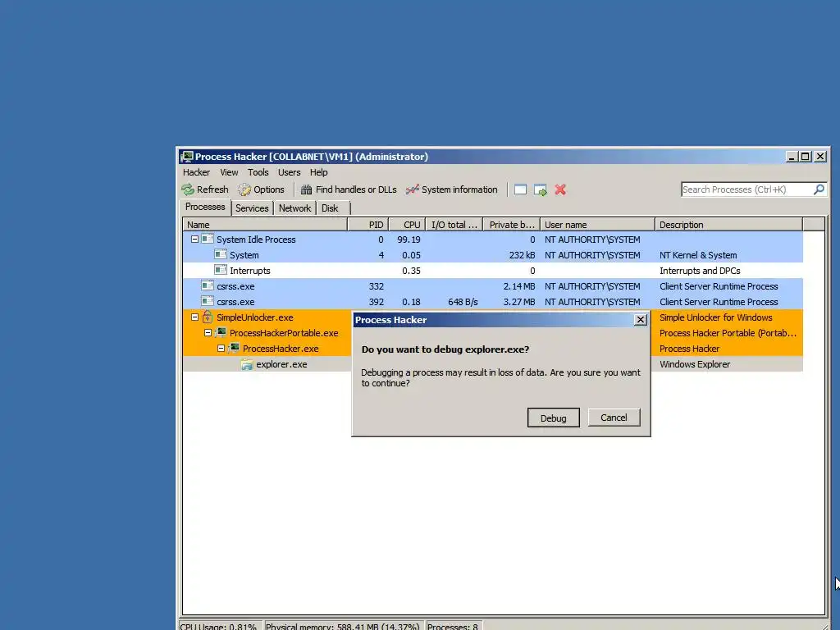The image size is (840, 630).
Task: Click the explorer.exe folder icon
Action: (x=247, y=364)
